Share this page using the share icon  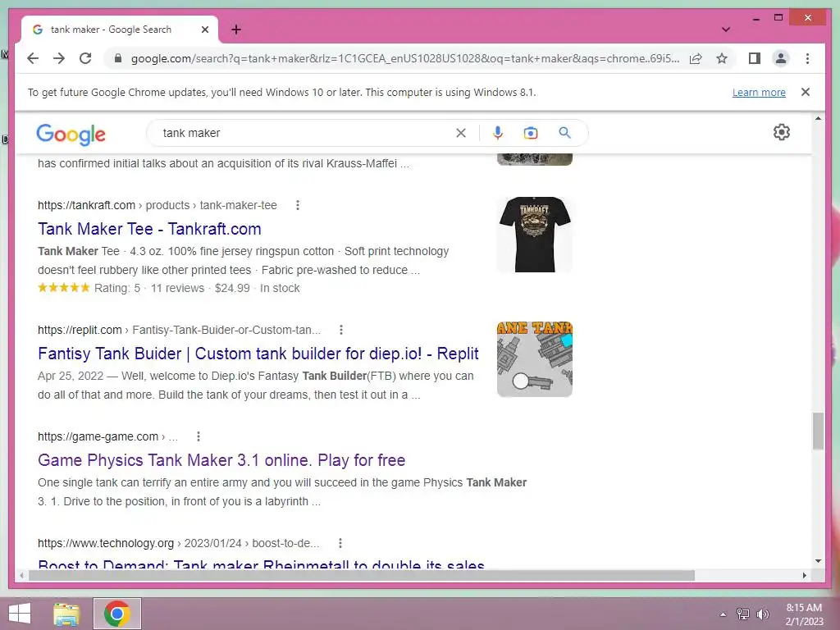point(696,58)
